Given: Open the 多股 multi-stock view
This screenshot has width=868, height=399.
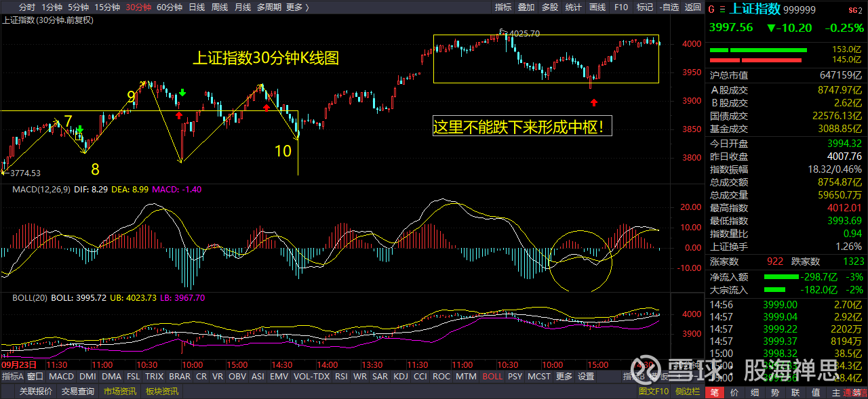Looking at the screenshot, I should coord(550,7).
